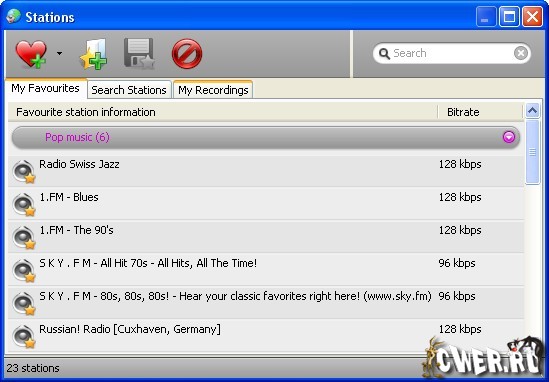The height and width of the screenshot is (382, 549).
Task: Click the red prohibition remove icon
Action: click(187, 54)
